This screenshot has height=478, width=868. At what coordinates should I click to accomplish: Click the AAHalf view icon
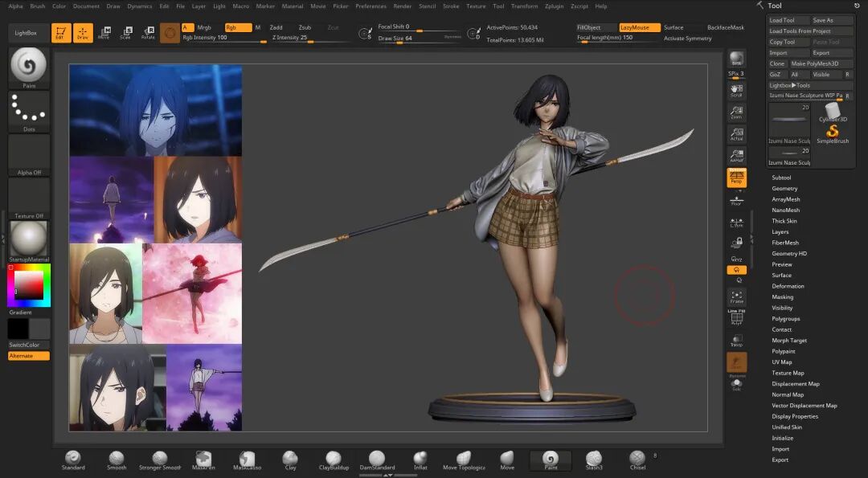pos(736,156)
